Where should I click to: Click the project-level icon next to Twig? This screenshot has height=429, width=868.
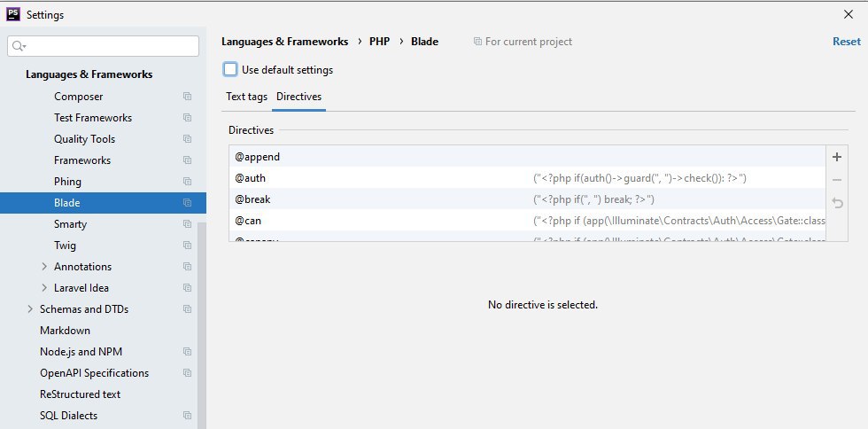click(x=187, y=246)
